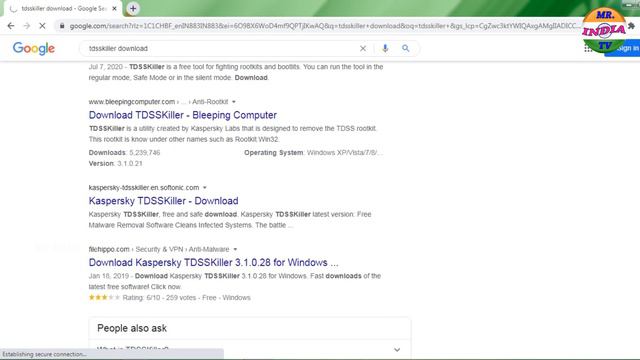This screenshot has height=360, width=640.
Task: Open a new tab with plus button
Action: [133, 8]
